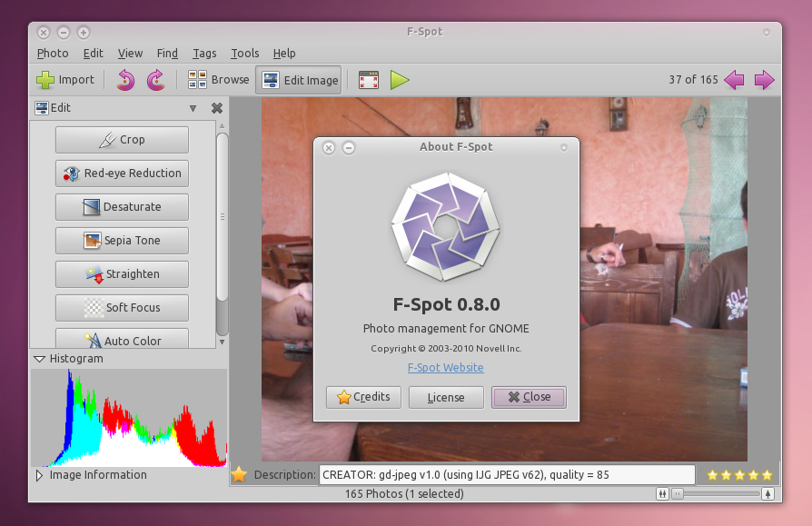Switch to Browse view

coord(218,80)
